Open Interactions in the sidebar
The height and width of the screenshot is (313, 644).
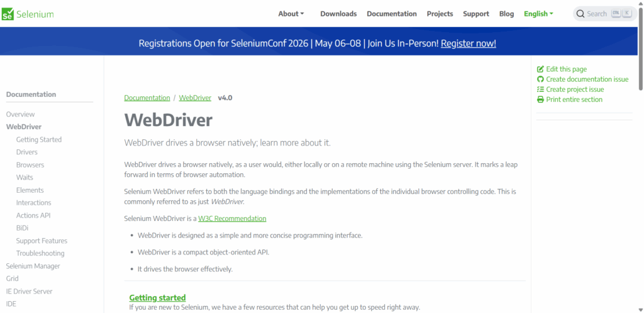point(34,203)
